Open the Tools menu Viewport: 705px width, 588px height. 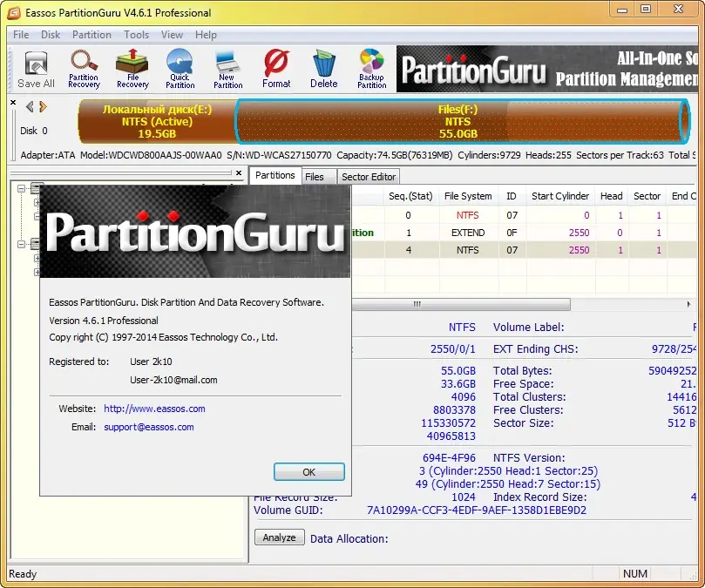pos(136,35)
